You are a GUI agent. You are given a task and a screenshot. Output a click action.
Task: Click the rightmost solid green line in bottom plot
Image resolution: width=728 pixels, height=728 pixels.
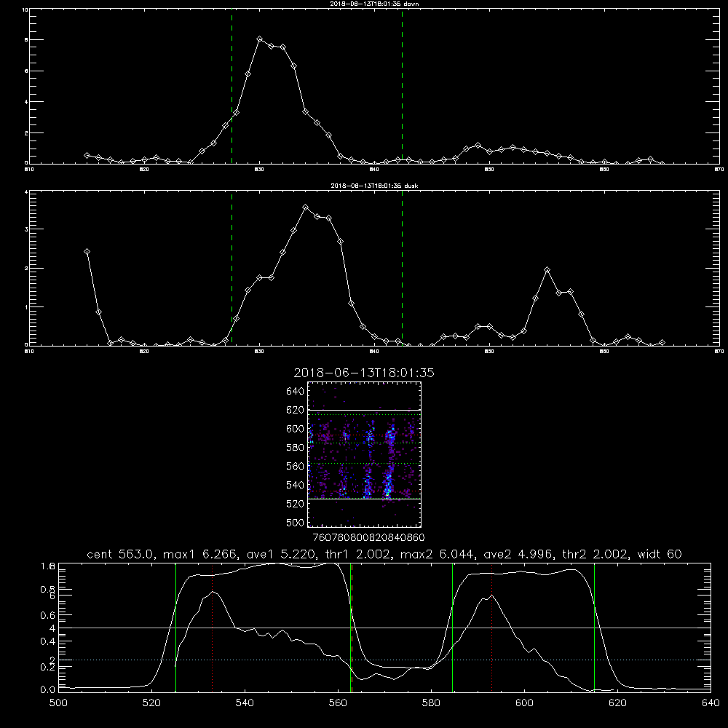coord(594,628)
